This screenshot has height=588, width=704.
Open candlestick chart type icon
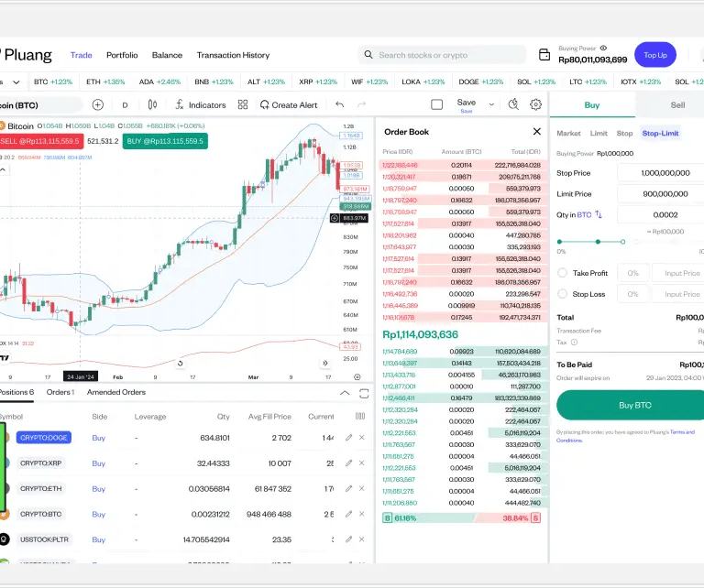153,105
